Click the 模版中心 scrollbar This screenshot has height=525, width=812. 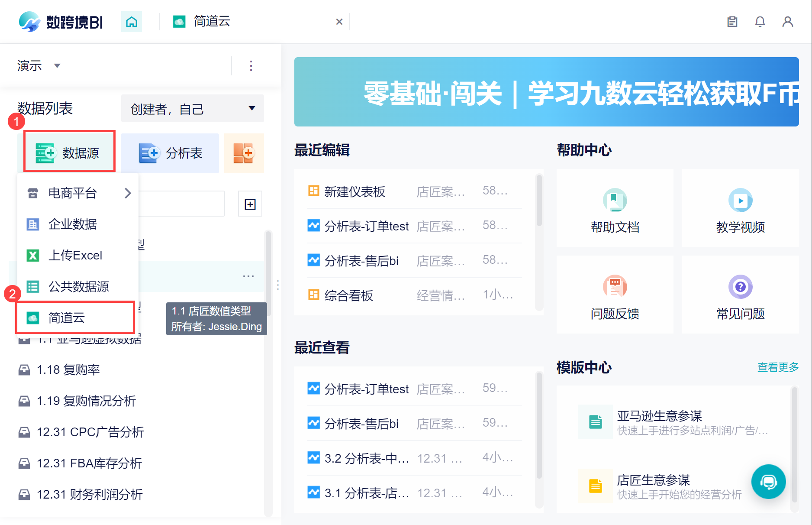(x=794, y=444)
